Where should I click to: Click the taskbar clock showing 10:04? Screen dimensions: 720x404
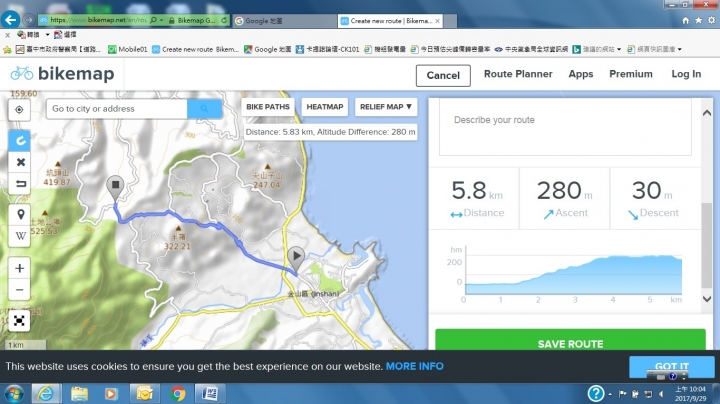coord(690,393)
